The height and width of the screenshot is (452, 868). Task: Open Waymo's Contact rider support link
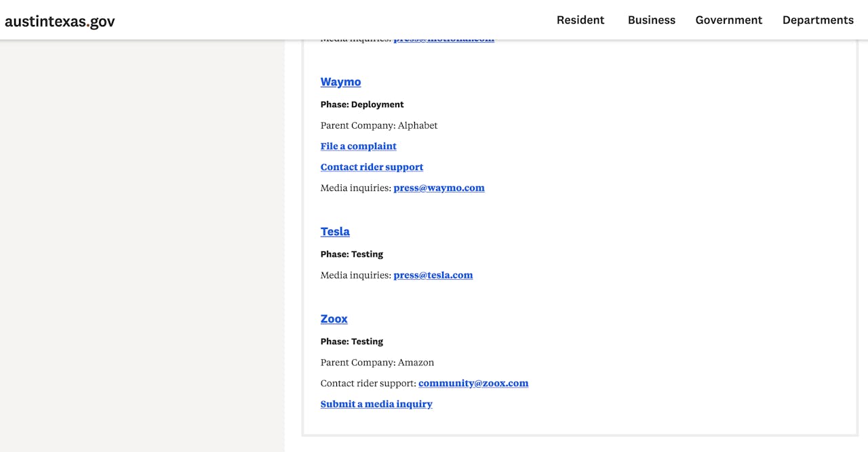[x=372, y=167]
